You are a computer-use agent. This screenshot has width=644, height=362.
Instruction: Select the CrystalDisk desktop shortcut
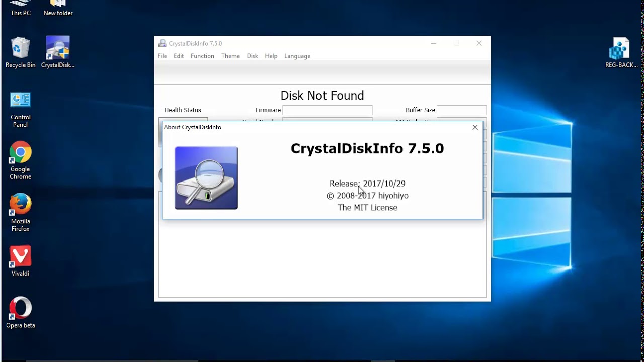pos(58,52)
